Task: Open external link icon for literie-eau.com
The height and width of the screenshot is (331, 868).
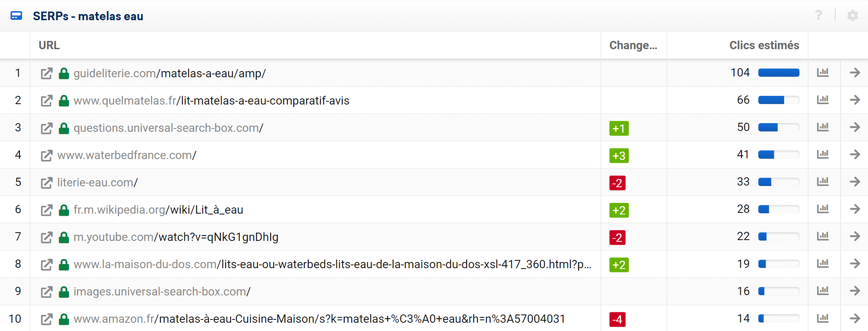Action: (x=47, y=183)
